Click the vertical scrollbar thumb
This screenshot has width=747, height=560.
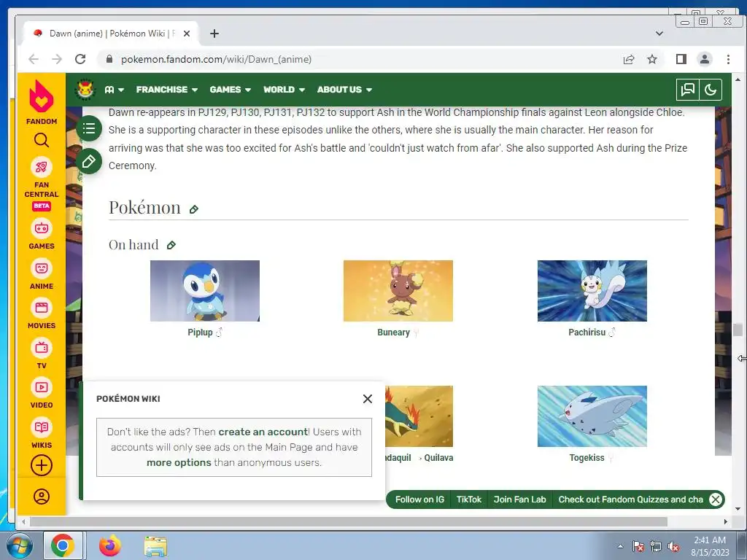(738, 330)
